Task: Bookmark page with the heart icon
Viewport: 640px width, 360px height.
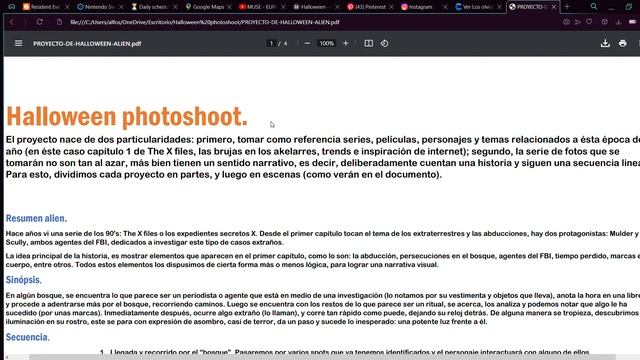Action: [589, 22]
